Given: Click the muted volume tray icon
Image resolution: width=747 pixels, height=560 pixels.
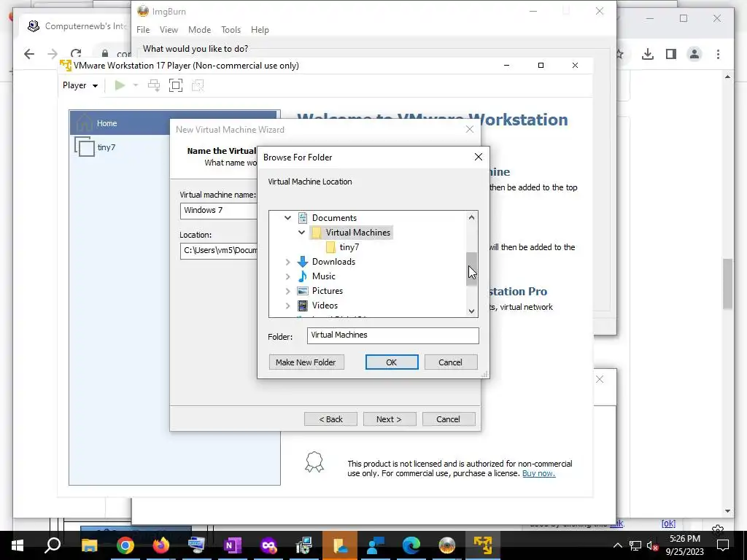Looking at the screenshot, I should pos(652,545).
